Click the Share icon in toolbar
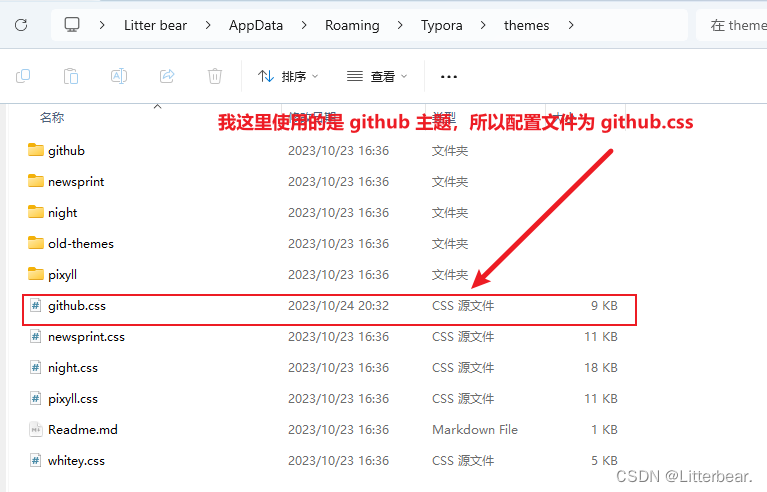 click(x=167, y=76)
